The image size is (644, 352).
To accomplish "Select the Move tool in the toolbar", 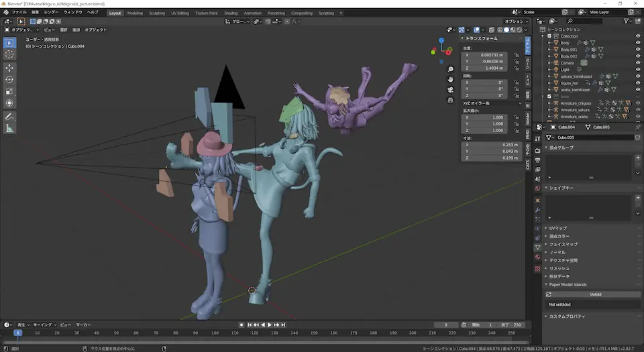I will [x=9, y=68].
